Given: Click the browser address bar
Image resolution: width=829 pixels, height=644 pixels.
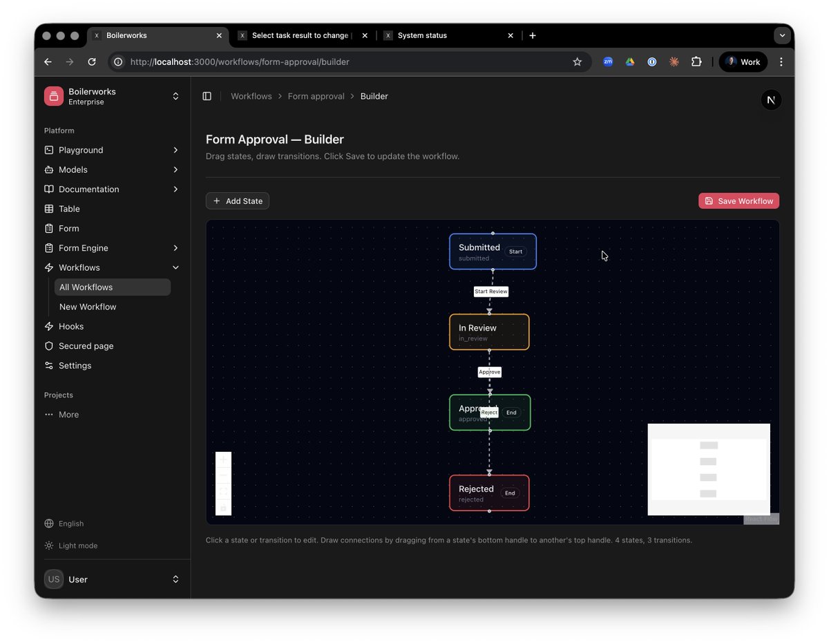Looking at the screenshot, I should point(350,61).
